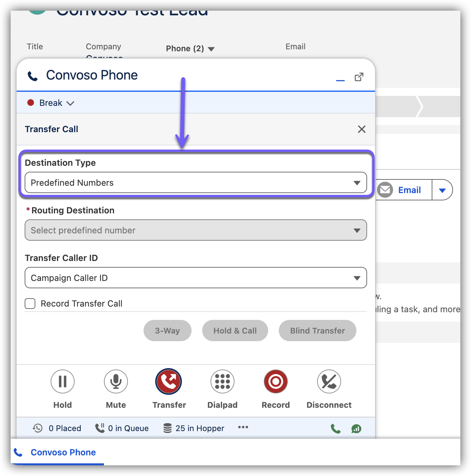Open the Destination Type dropdown

click(196, 182)
